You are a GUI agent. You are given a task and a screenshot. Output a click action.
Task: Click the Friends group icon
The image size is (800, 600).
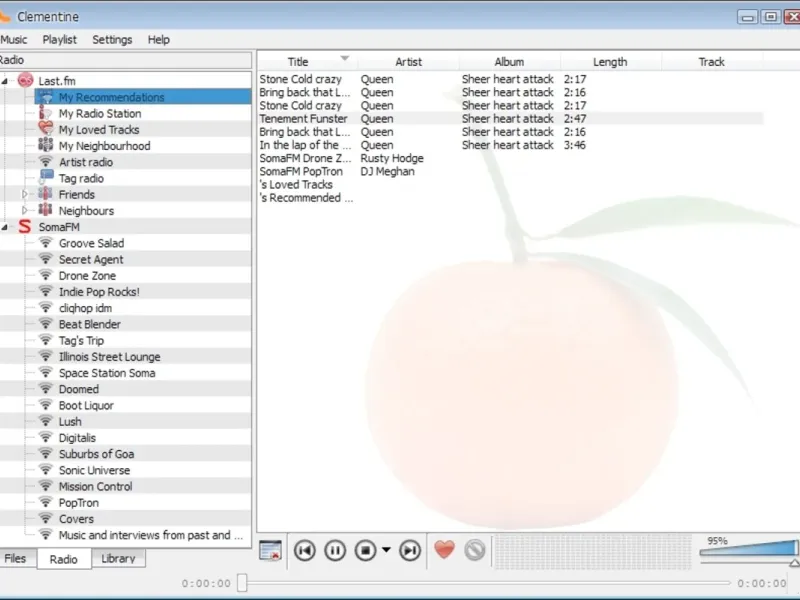45,194
